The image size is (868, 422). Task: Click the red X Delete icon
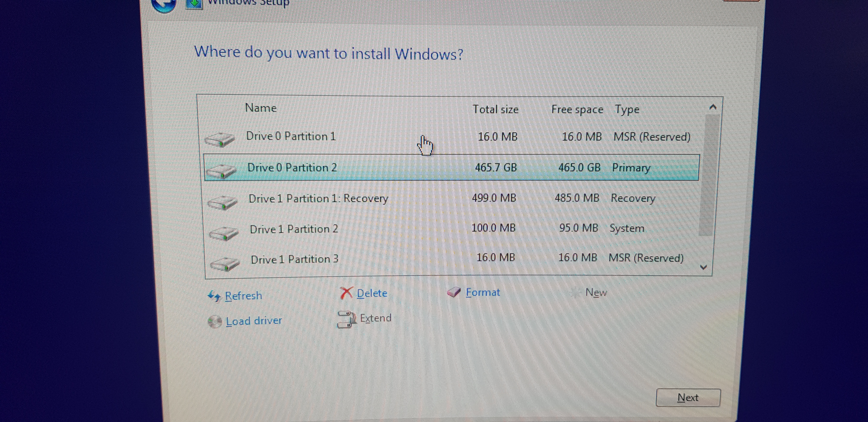pos(346,293)
